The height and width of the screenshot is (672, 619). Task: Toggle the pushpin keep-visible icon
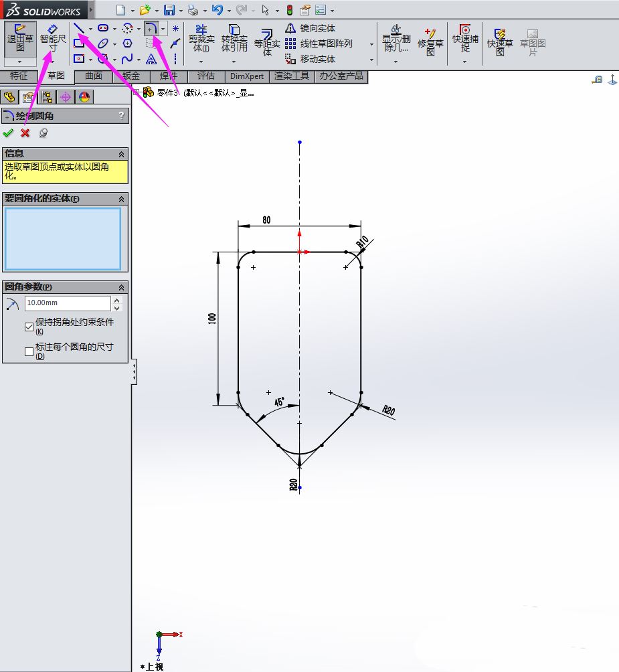coord(43,133)
